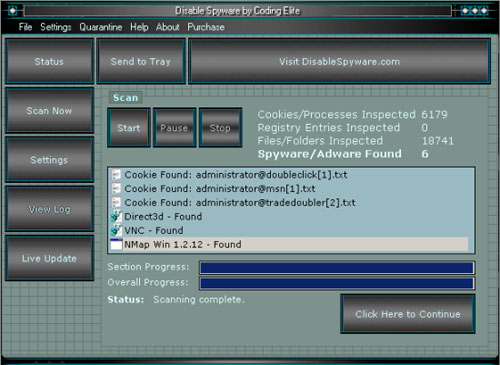Click Live Update sidebar button
This screenshot has width=500, height=365.
click(49, 258)
